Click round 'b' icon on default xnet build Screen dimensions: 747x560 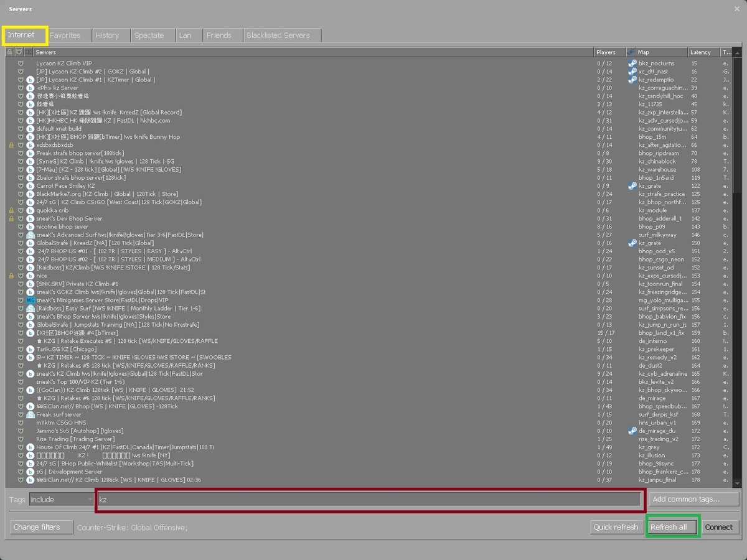[x=30, y=129]
